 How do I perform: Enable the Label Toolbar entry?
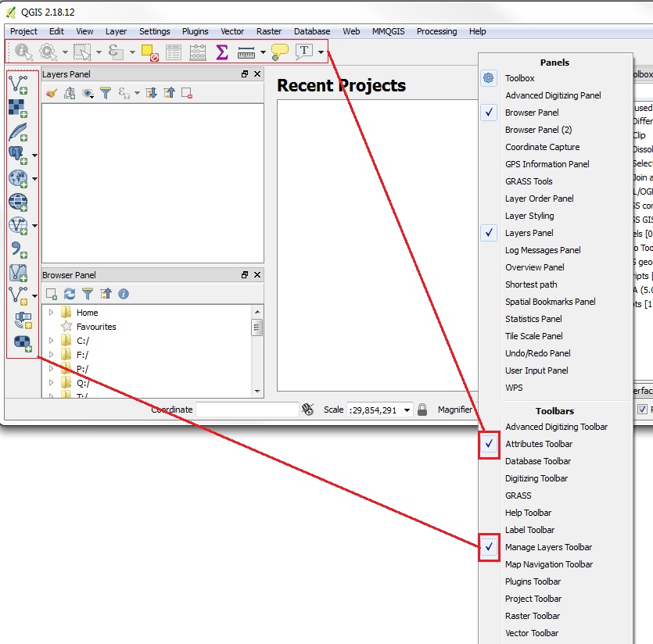click(x=529, y=530)
